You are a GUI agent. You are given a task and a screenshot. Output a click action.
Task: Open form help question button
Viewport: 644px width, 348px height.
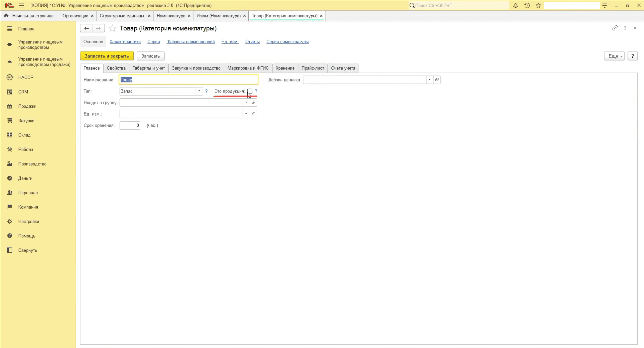click(x=632, y=56)
